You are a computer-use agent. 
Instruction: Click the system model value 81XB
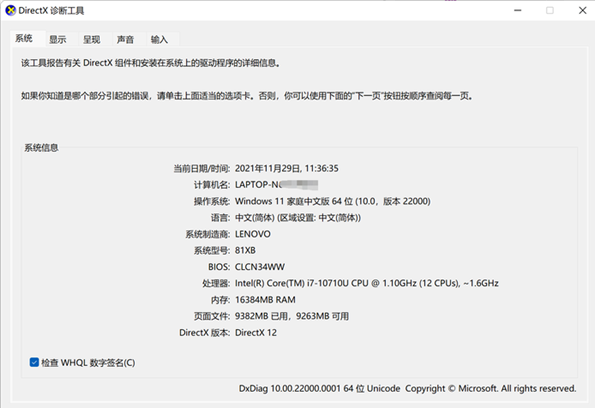click(245, 250)
